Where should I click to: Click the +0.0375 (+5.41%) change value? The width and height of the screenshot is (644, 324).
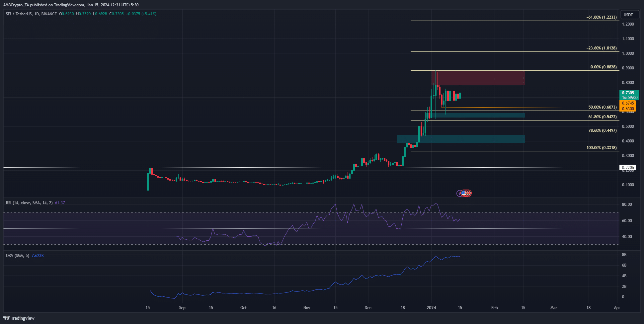click(141, 14)
